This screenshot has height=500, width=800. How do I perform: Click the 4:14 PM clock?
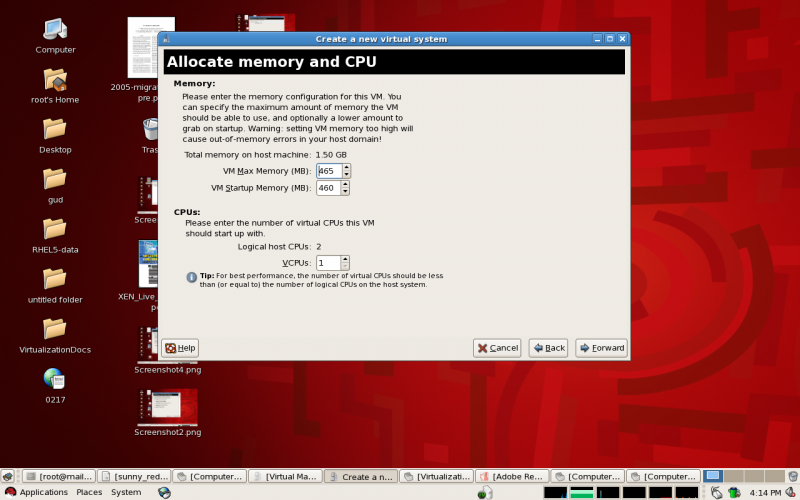pyautogui.click(x=765, y=493)
